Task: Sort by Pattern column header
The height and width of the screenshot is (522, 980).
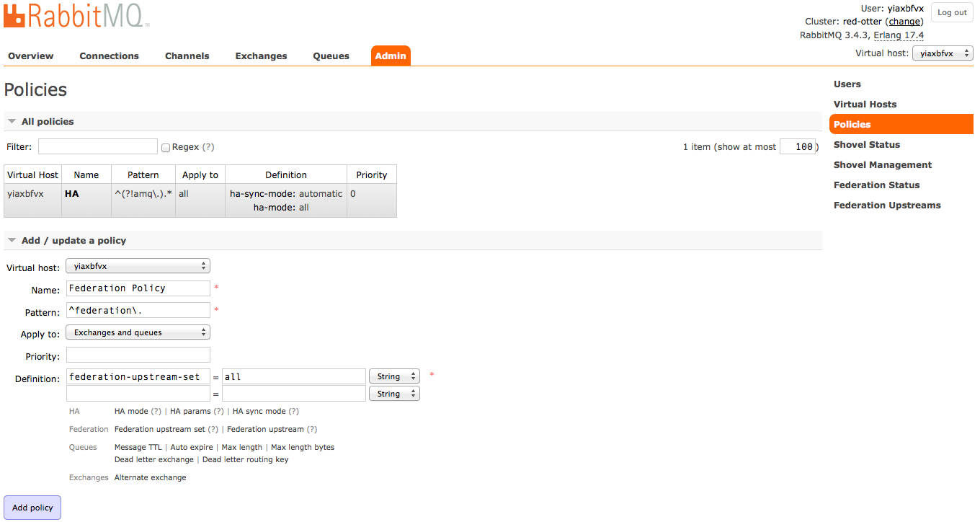Action: (143, 174)
